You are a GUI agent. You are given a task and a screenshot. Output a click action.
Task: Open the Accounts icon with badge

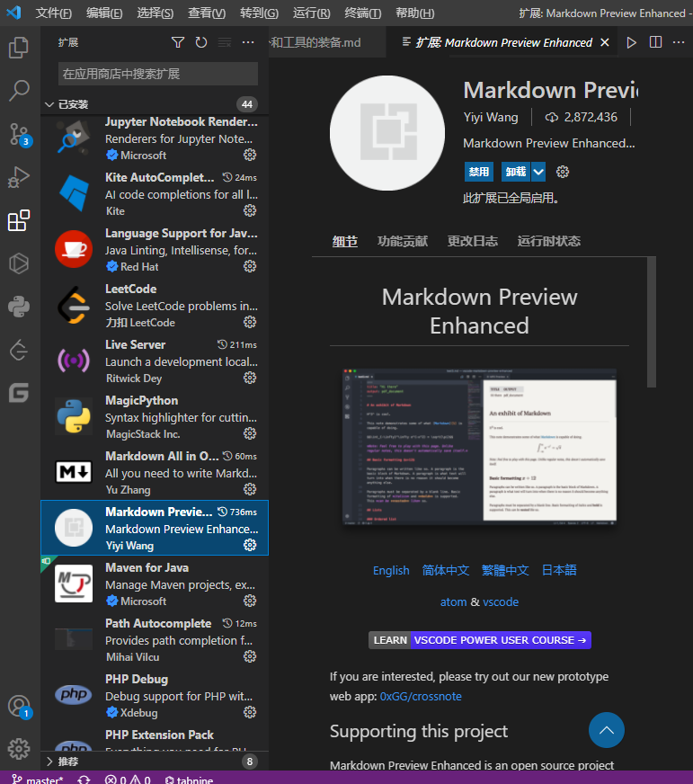[x=20, y=707]
